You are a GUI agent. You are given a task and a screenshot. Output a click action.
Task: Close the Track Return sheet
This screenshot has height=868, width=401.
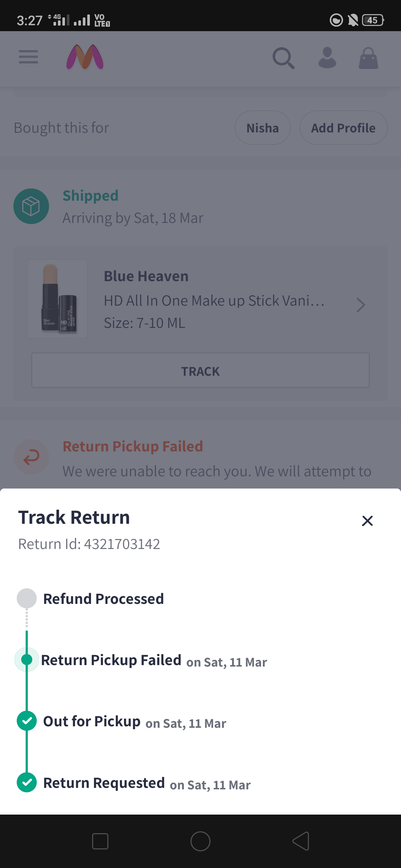(x=367, y=521)
